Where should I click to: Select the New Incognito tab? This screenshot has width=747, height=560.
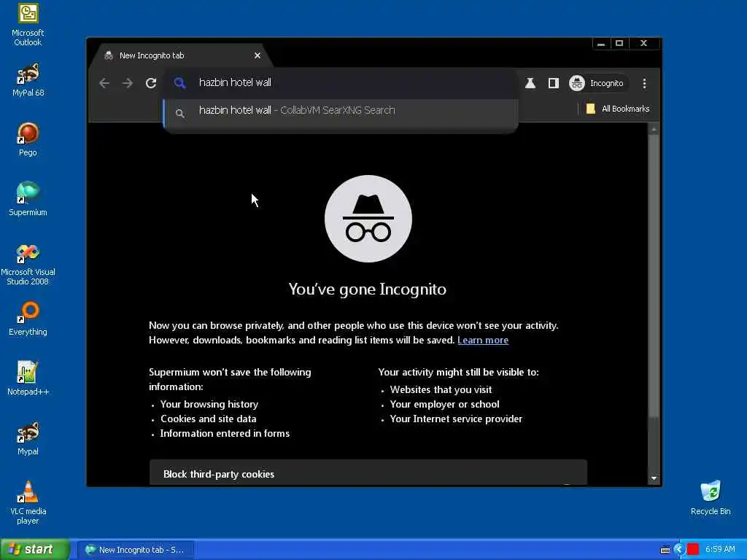point(180,55)
